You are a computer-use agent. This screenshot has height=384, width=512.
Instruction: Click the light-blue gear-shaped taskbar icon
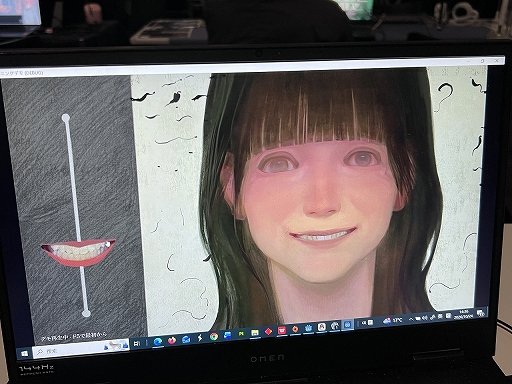309,328
